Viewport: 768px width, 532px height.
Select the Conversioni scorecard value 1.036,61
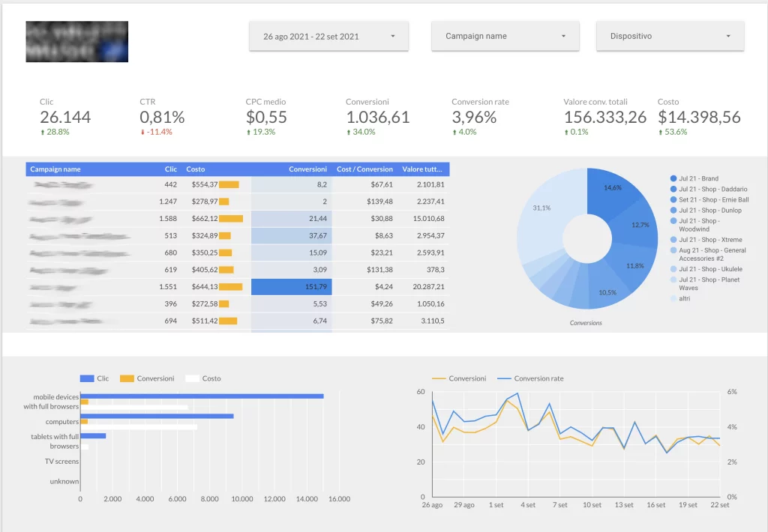click(378, 117)
